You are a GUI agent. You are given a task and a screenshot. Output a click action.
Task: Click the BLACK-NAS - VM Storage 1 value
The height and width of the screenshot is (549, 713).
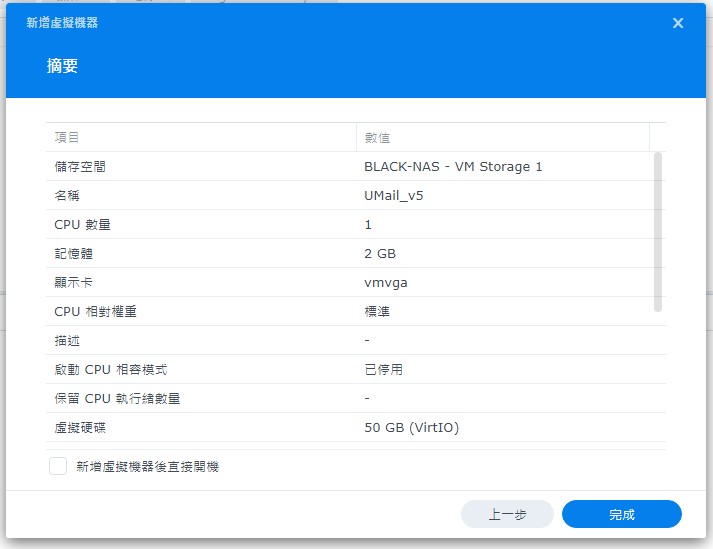tap(453, 167)
